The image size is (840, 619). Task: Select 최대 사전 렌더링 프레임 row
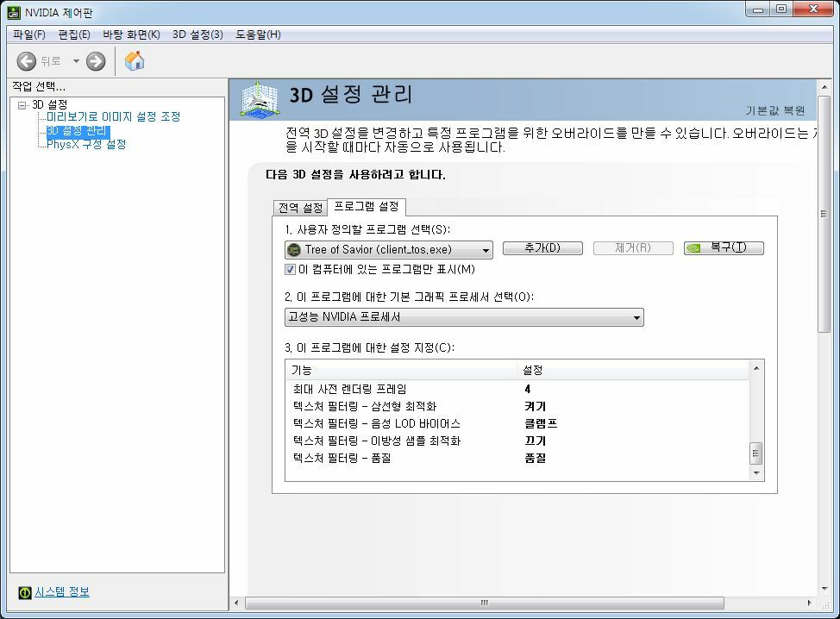(x=517, y=390)
